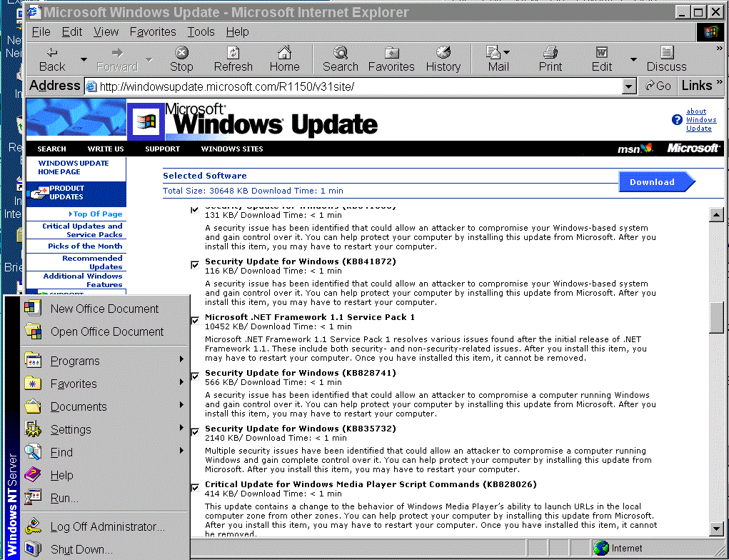729x560 pixels.
Task: Uncheck Security Update KB835732 checkbox
Action: (x=195, y=432)
